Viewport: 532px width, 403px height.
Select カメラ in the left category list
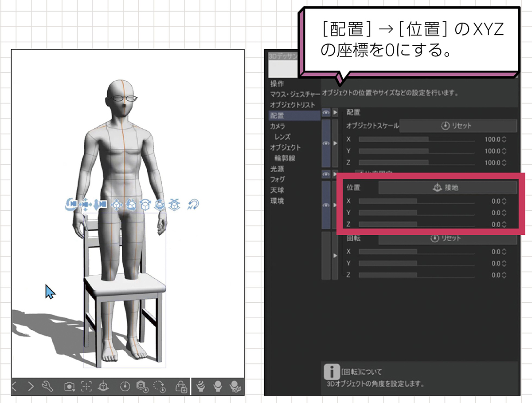(x=278, y=126)
